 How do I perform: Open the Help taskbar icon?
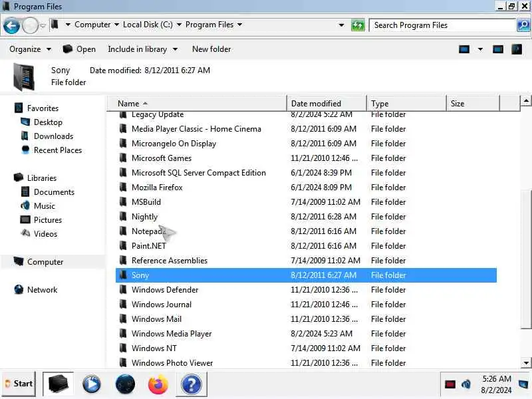[192, 384]
